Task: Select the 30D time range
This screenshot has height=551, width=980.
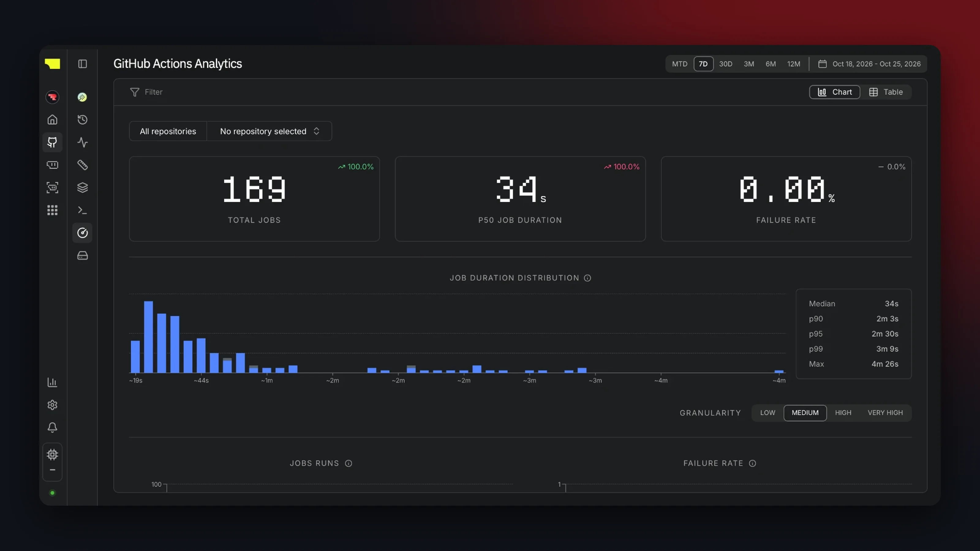Action: click(726, 64)
